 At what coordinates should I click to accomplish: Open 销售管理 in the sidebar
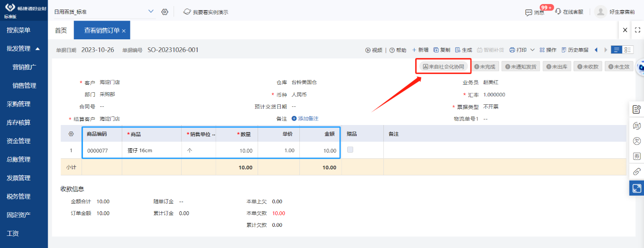coord(24,86)
